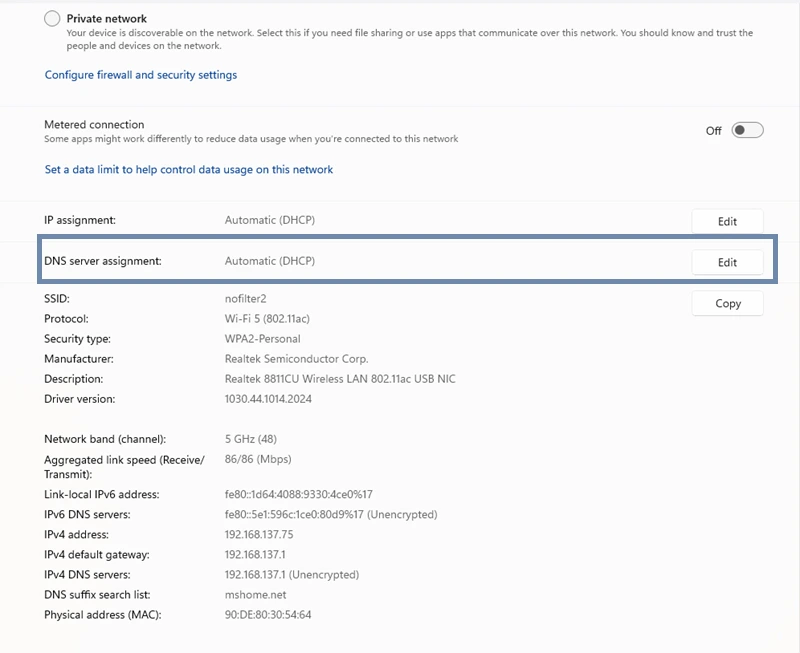Click the Link-local IPv6 address value

298,495
